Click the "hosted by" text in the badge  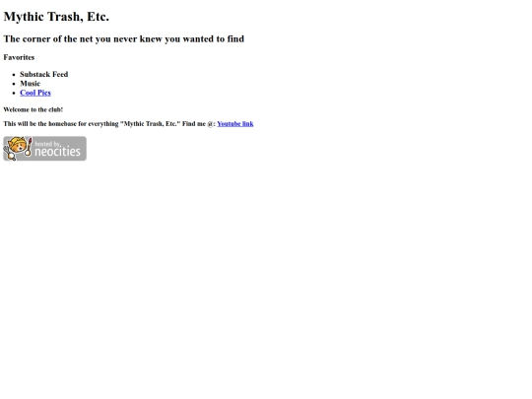point(47,144)
